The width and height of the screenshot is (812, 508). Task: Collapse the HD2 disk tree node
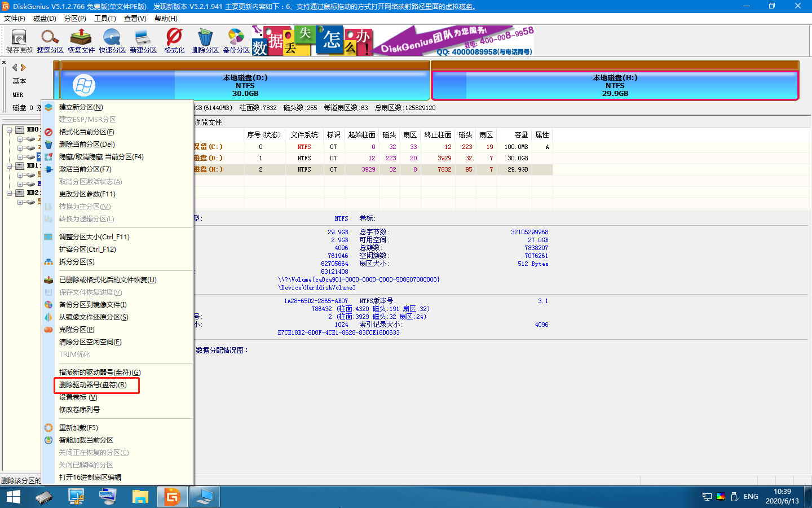click(10, 193)
